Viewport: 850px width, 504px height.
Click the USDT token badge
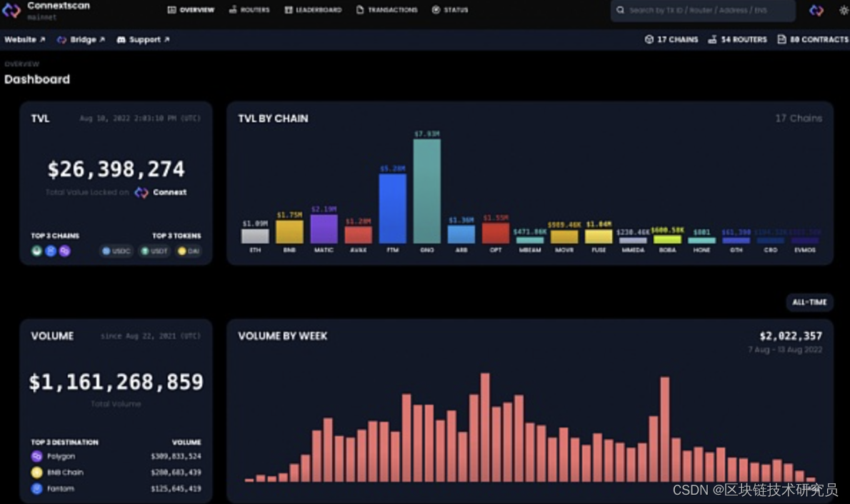(x=154, y=251)
